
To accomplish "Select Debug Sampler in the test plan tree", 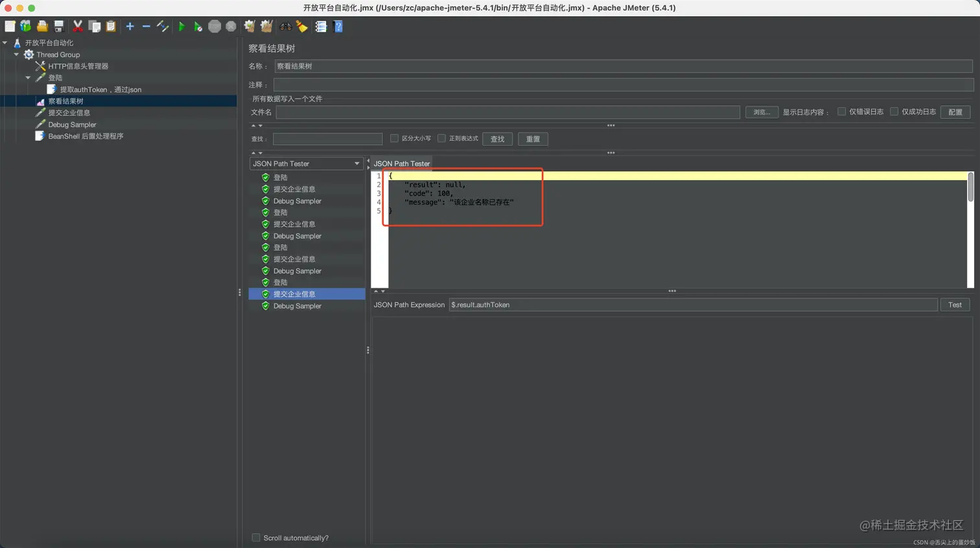I will [72, 124].
